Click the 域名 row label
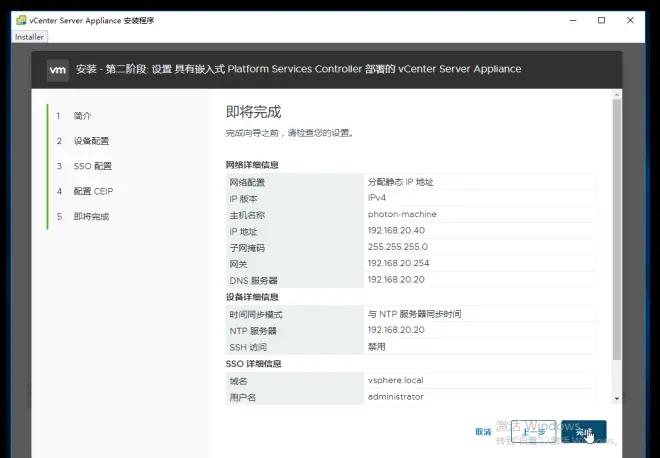This screenshot has height=458, width=660. [238, 381]
